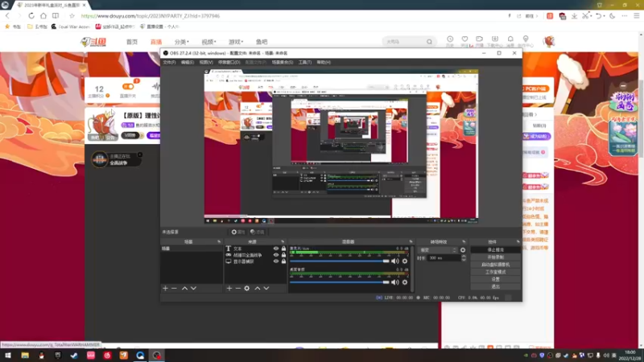Viewport: 644px width, 362px height.
Task: Open source properties gear under sources list
Action: click(247, 289)
